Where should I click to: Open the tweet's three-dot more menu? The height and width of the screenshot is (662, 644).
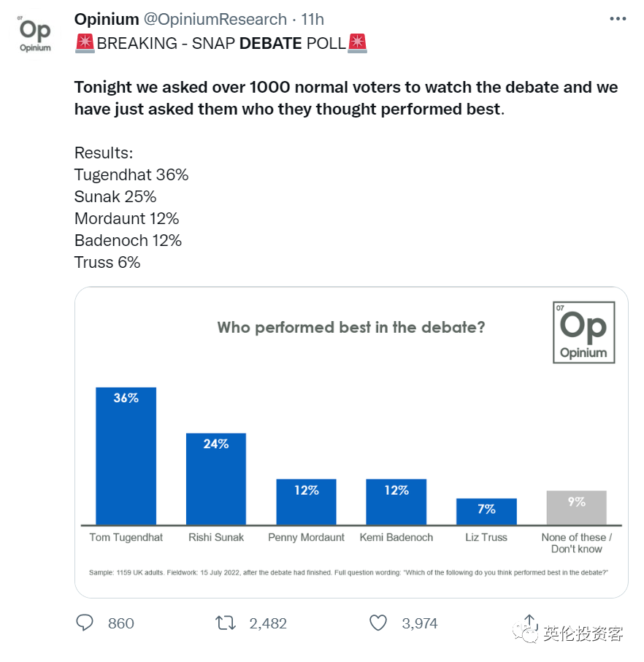pyautogui.click(x=618, y=18)
